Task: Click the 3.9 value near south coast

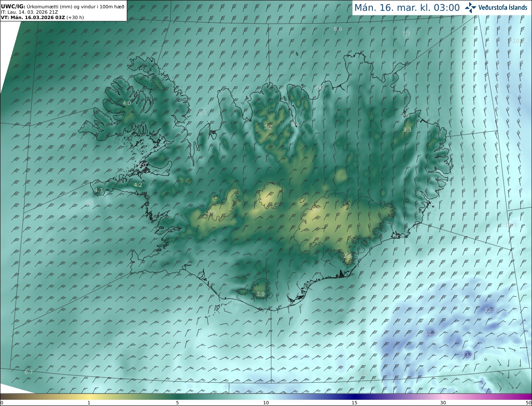Action: point(261,294)
